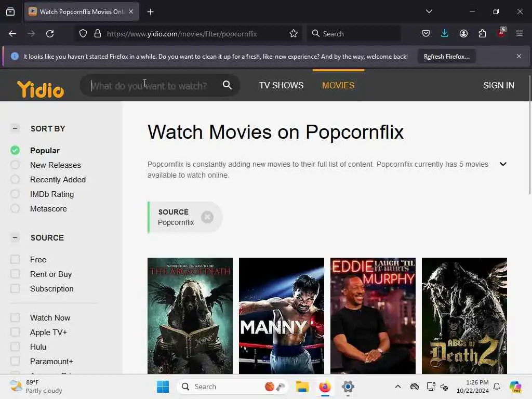Screen dimensions: 532x399
Task: Reload the page with refresh icon
Action: click(x=50, y=34)
